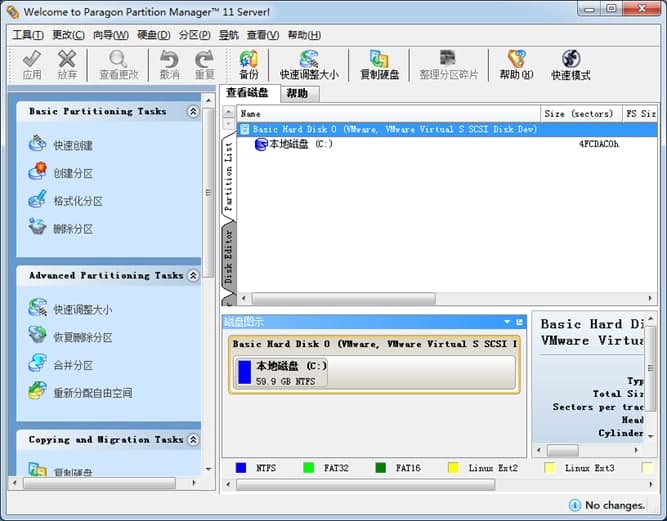The width and height of the screenshot is (667, 521).
Task: Click the 创建分区 task link
Action: click(x=73, y=174)
